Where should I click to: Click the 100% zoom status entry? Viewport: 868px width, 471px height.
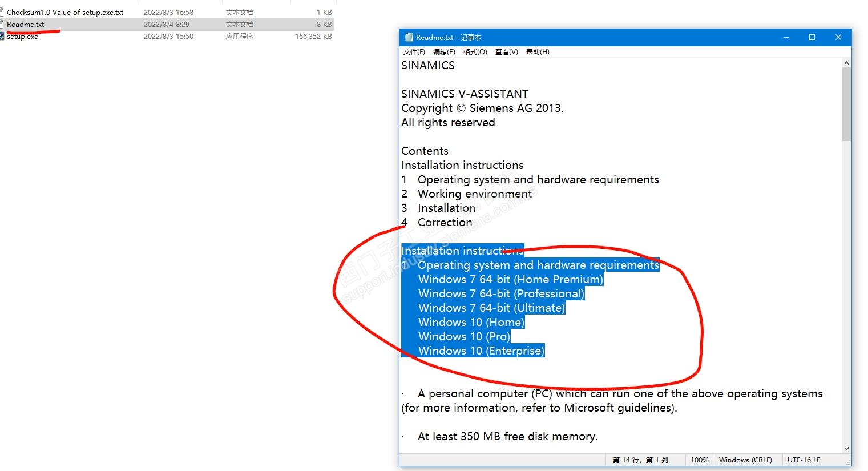tap(700, 460)
